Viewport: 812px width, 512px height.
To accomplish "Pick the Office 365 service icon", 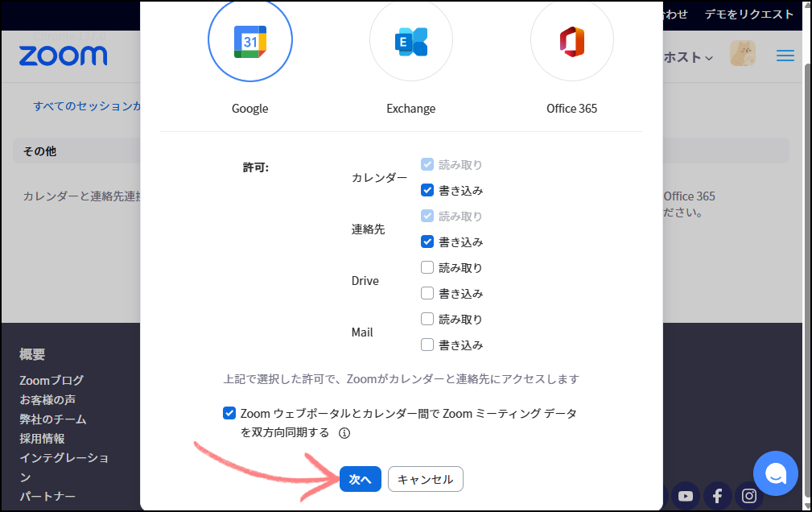I will 572,40.
